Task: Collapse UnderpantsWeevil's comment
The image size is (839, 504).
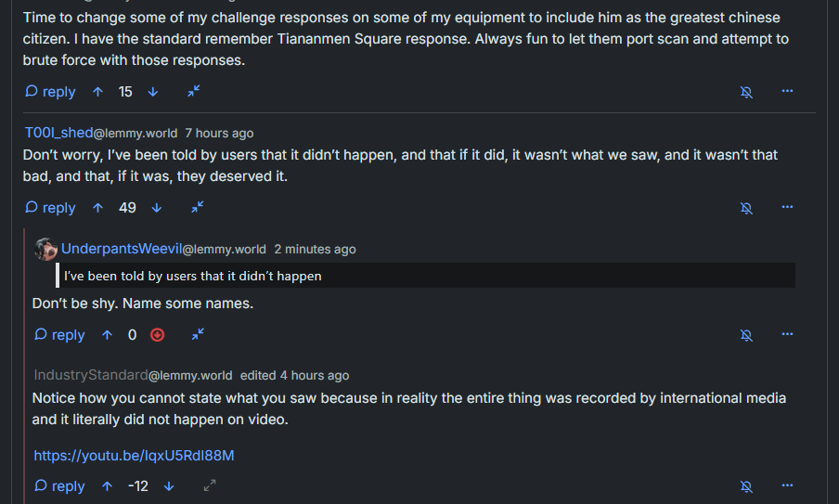Action: [x=198, y=335]
